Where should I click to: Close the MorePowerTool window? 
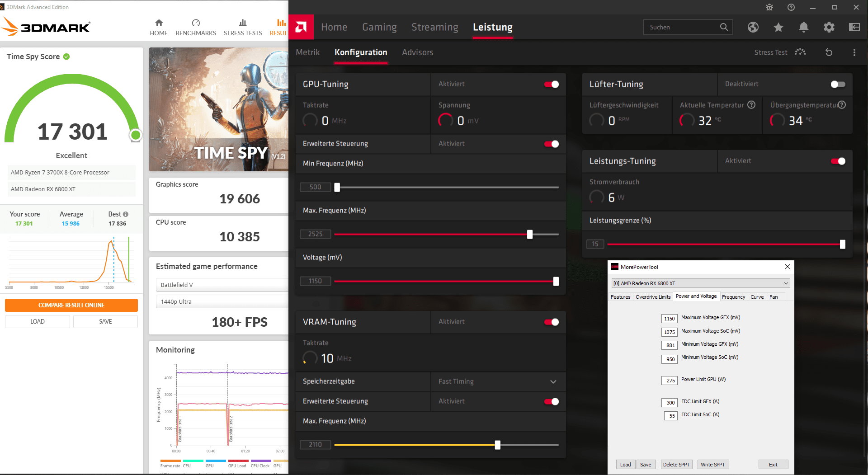[788, 267]
